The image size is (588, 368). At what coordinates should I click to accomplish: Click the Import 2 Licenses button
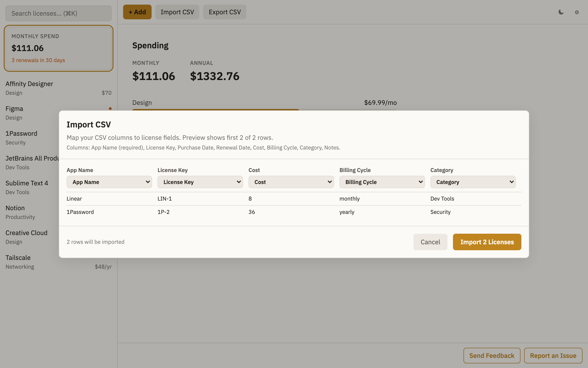point(487,242)
